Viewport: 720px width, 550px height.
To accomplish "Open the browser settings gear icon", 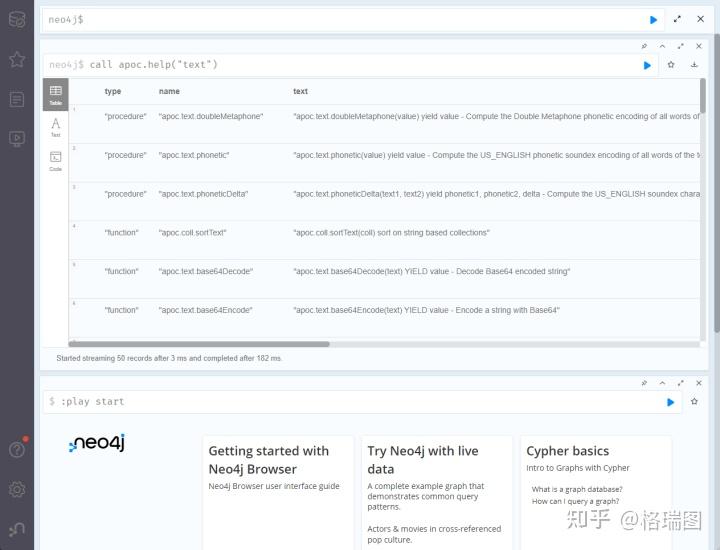I will click(17, 489).
